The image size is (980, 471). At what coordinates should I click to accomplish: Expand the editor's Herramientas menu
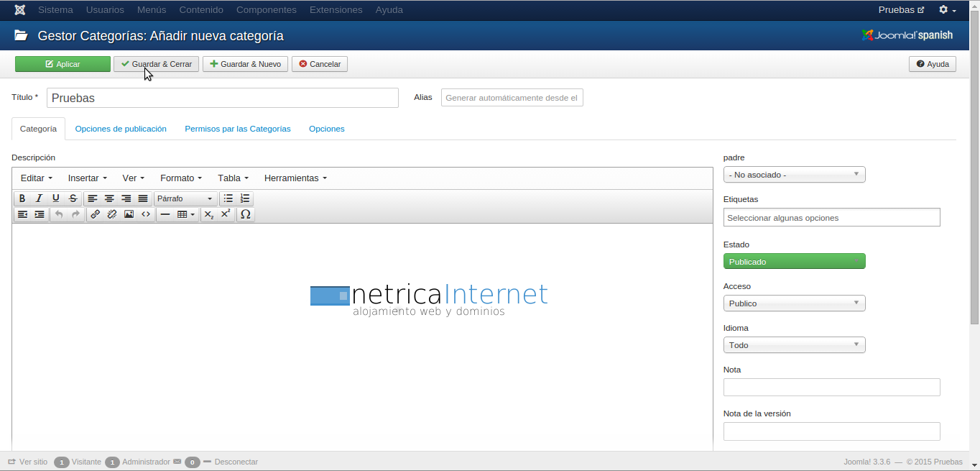pyautogui.click(x=295, y=178)
